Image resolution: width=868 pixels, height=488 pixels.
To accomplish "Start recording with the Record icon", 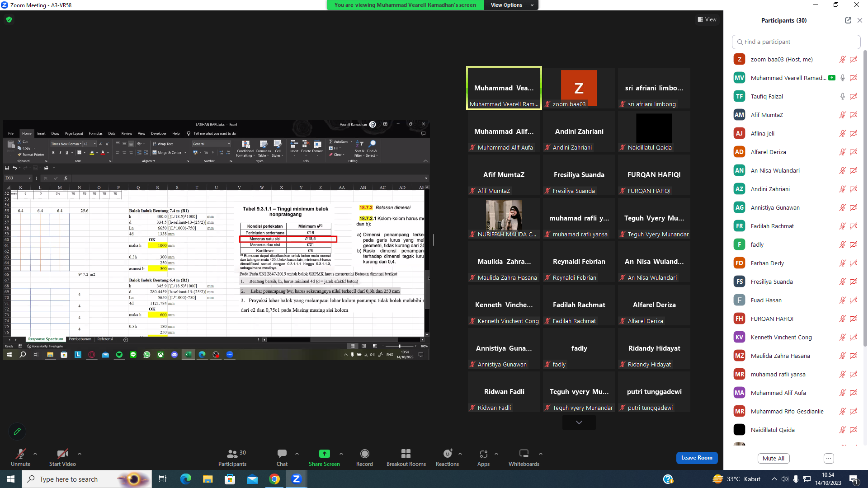I will click(364, 454).
